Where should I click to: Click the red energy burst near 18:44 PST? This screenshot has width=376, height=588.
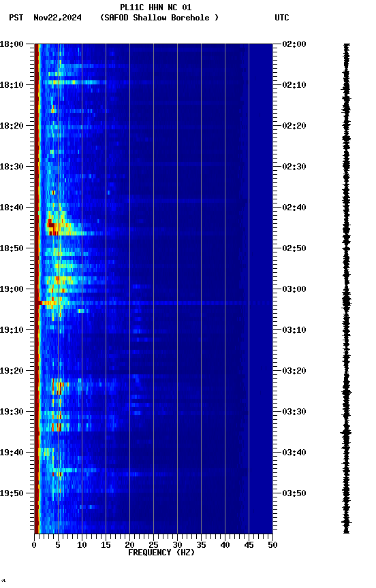click(x=52, y=226)
